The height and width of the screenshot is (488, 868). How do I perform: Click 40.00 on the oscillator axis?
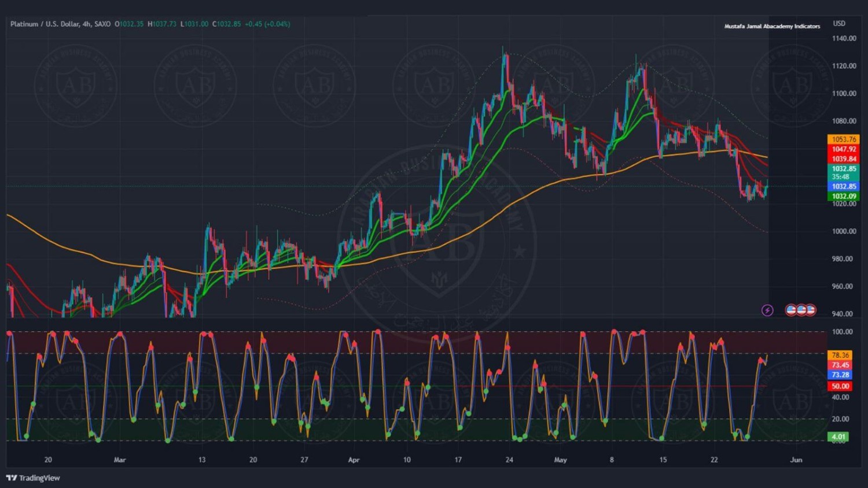pyautogui.click(x=840, y=397)
